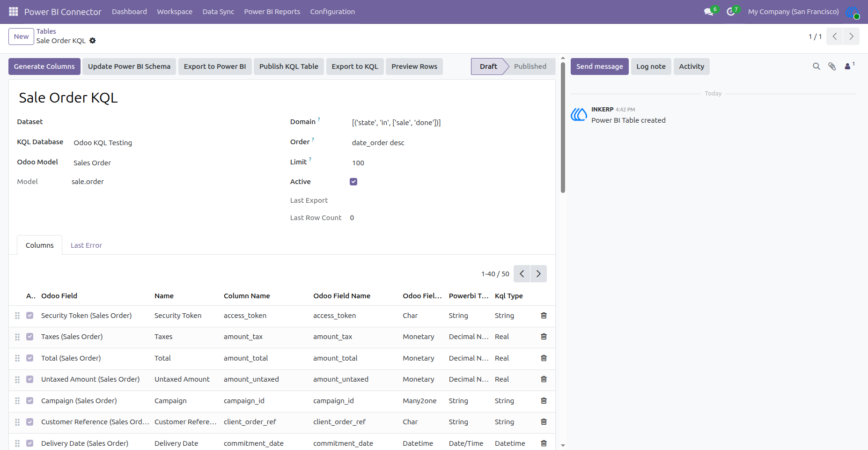868x450 pixels.
Task: Grab the drag handle for Security Token row
Action: tap(17, 316)
